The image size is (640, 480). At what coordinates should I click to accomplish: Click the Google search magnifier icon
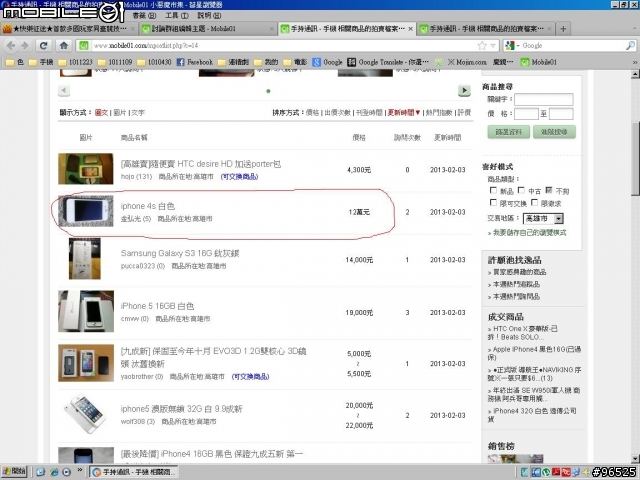[x=630, y=45]
